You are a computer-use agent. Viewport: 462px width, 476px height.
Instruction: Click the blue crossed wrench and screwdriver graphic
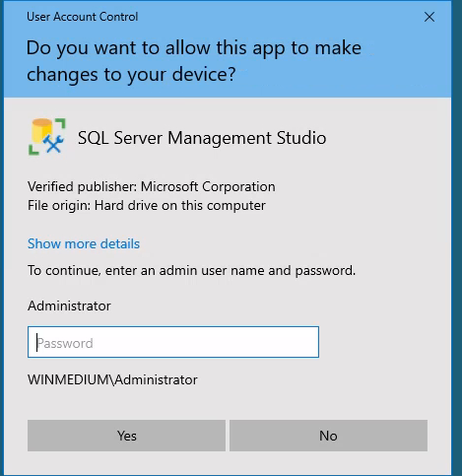pos(53,144)
